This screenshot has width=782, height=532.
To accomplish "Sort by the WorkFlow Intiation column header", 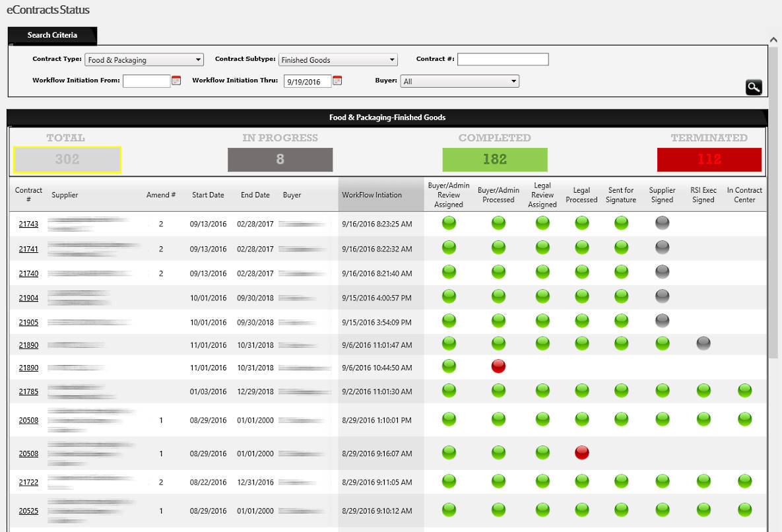I will [374, 195].
